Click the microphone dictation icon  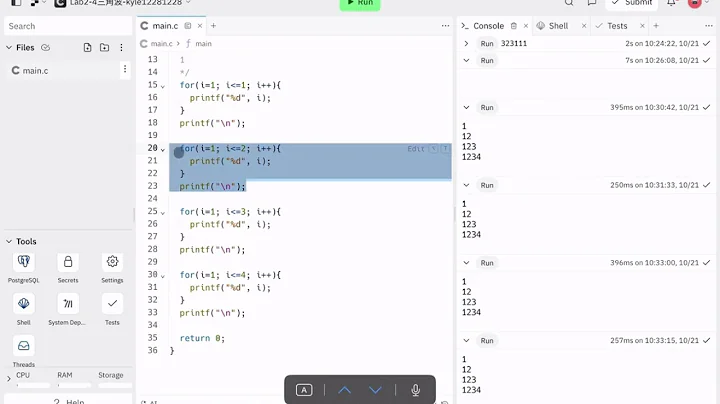[x=416, y=390]
